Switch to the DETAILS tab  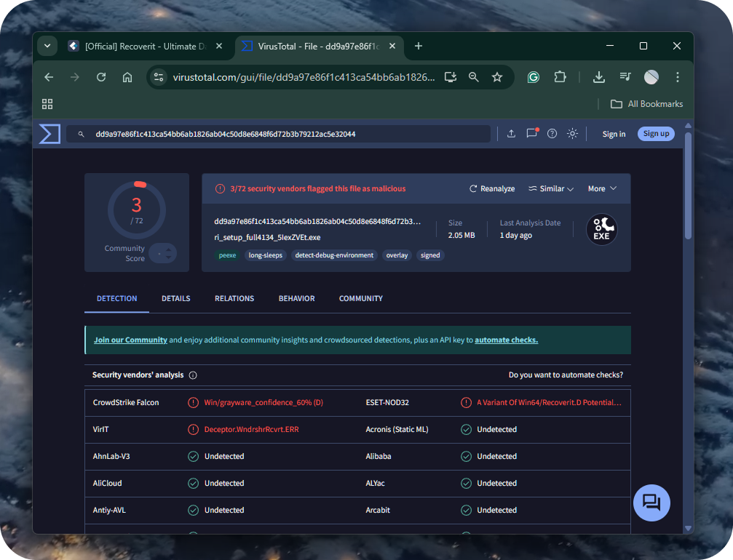point(175,298)
